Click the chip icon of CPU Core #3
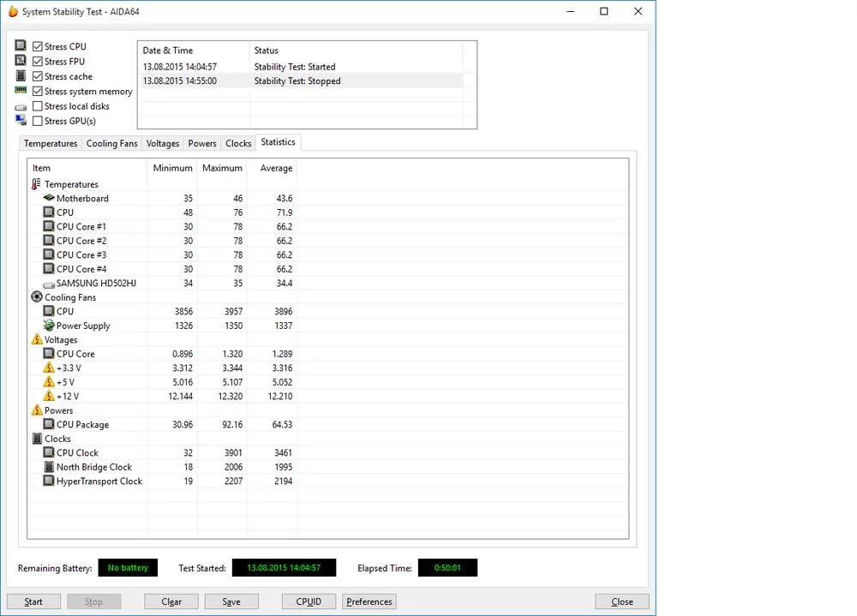This screenshot has height=616, width=857. coord(49,254)
